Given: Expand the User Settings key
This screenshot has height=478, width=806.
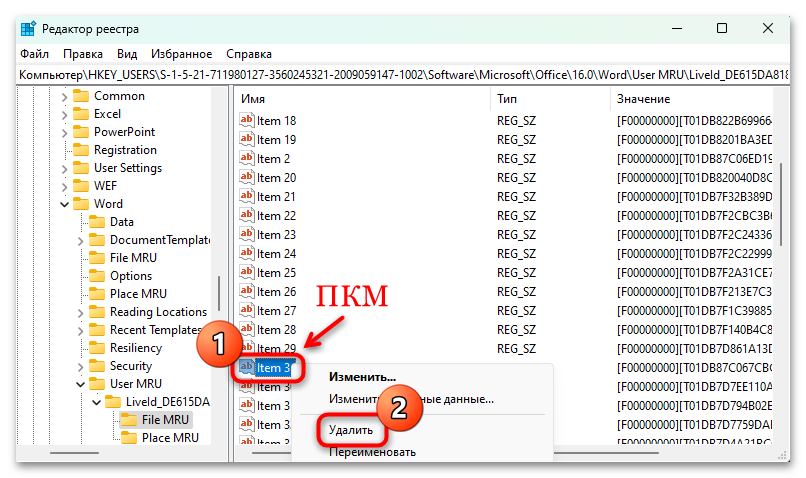Looking at the screenshot, I should (x=64, y=168).
